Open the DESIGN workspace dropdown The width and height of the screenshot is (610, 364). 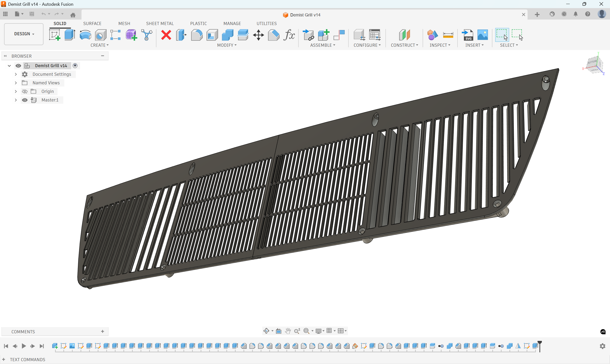[24, 34]
